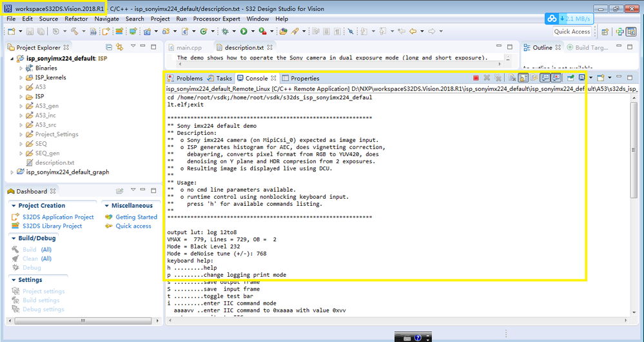Expand the Binaries tree node
This screenshot has width=644, height=342.
coord(21,68)
